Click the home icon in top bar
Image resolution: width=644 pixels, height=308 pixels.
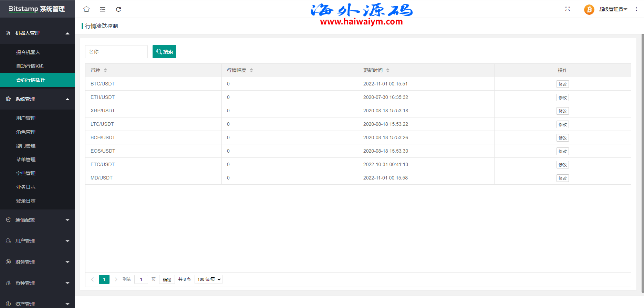coord(86,9)
